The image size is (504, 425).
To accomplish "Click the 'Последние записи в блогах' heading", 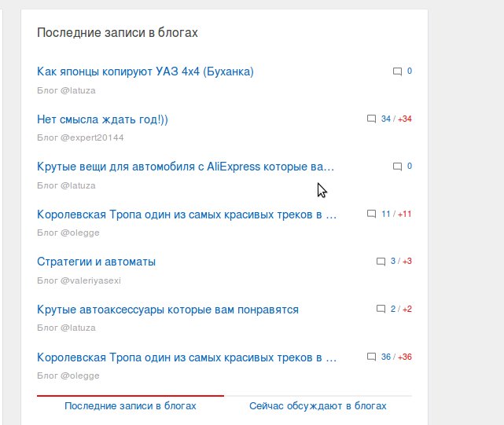I will 117,33.
